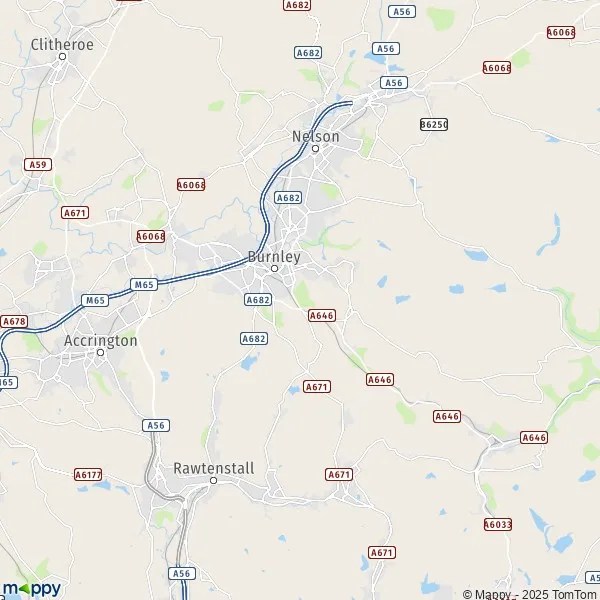Click the Mappy logo
Viewport: 600px width, 600px height.
32,589
